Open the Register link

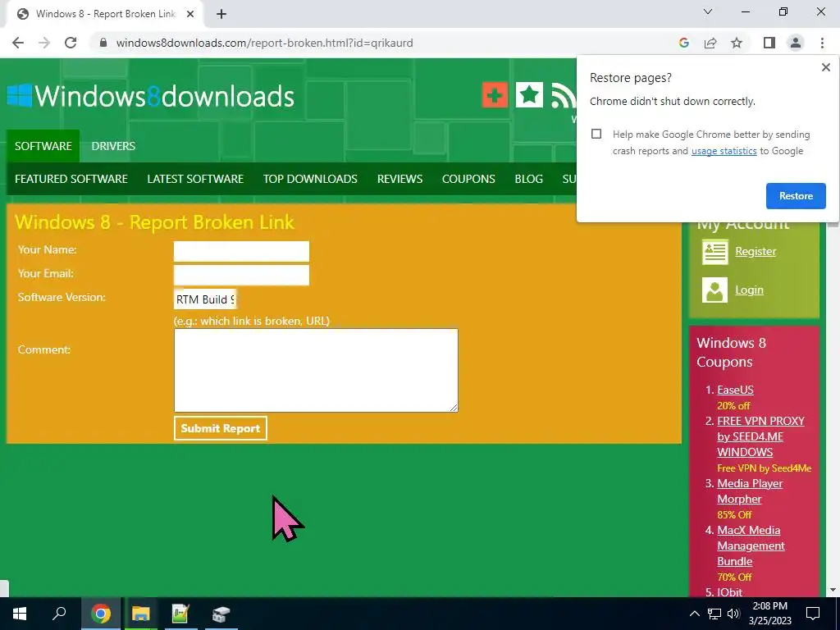(x=756, y=251)
